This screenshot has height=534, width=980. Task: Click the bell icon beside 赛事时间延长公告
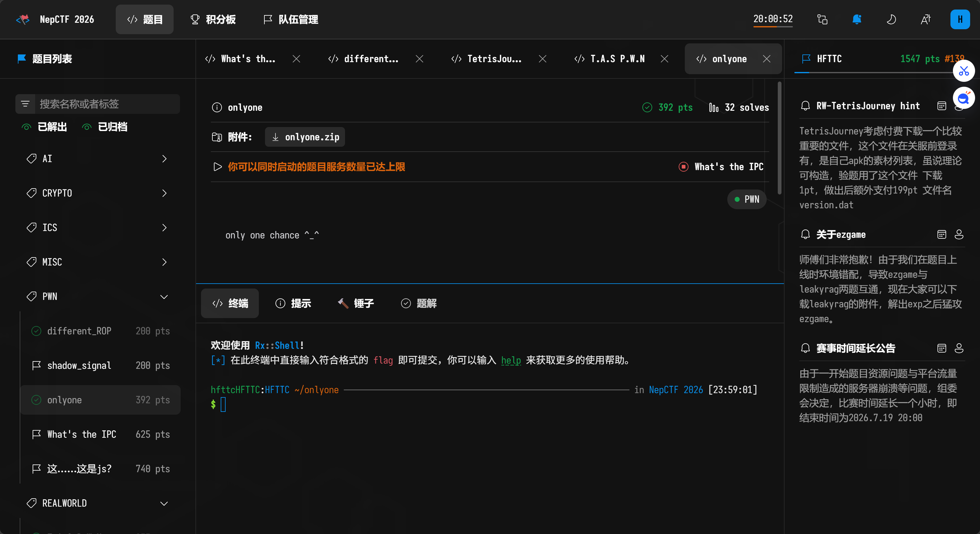click(805, 348)
